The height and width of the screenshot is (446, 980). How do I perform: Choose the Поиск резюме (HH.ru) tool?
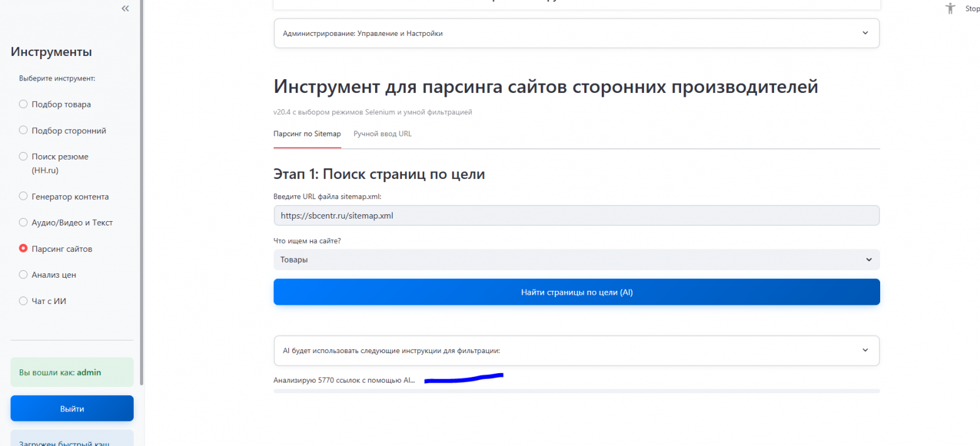tap(23, 156)
